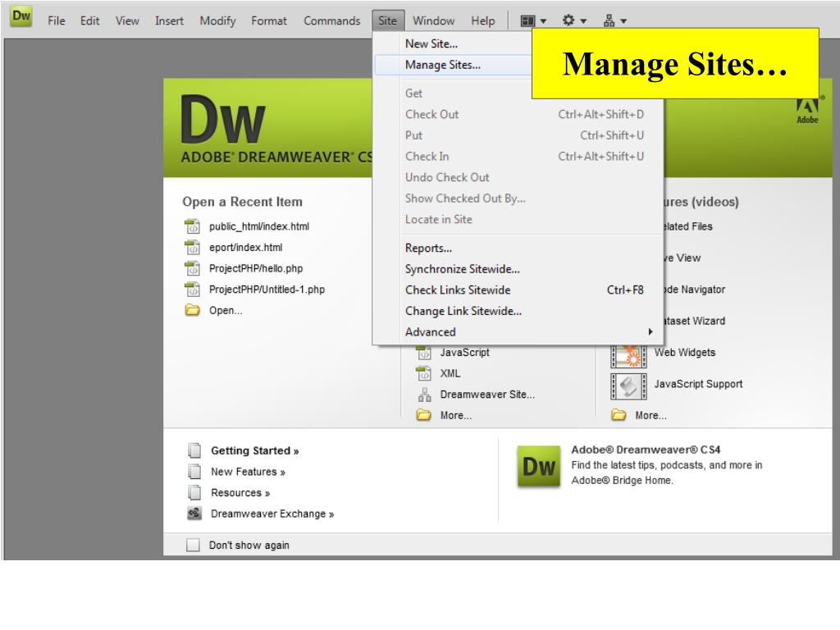Image resolution: width=840 pixels, height=630 pixels.
Task: Click the Dw icon beside Adobe Dreamweaver CS4
Action: click(x=539, y=466)
